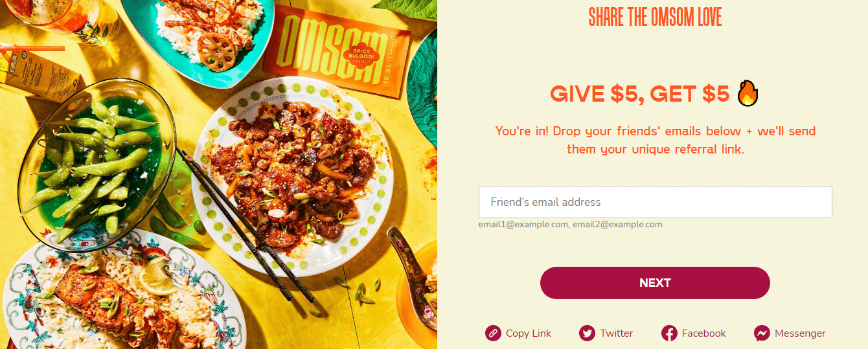Focus the Friend's email address field
The height and width of the screenshot is (349, 868).
[655, 202]
